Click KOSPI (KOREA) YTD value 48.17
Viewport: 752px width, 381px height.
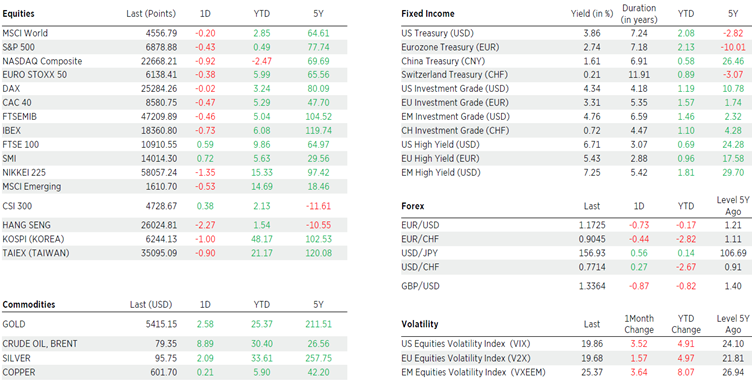(262, 239)
